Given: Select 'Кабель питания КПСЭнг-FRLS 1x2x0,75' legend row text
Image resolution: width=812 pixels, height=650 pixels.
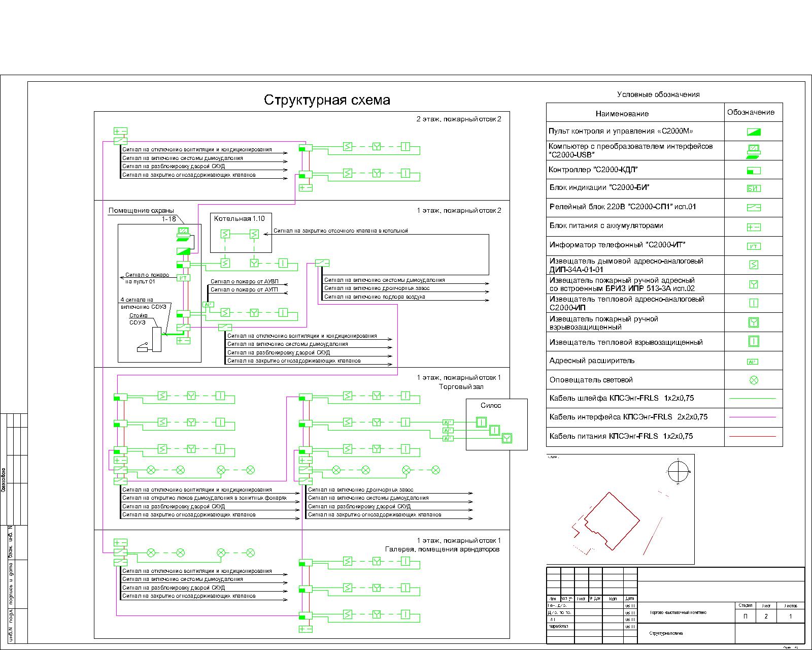Looking at the screenshot, I should pos(621,436).
